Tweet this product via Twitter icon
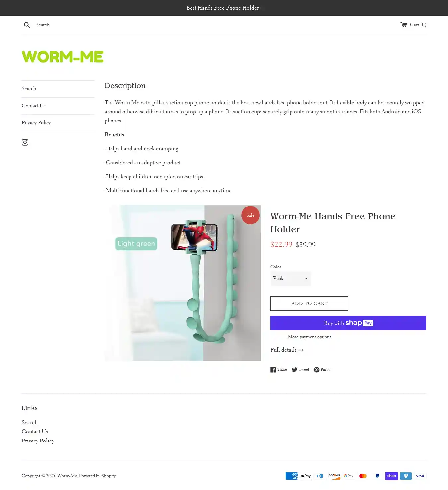 (294, 370)
